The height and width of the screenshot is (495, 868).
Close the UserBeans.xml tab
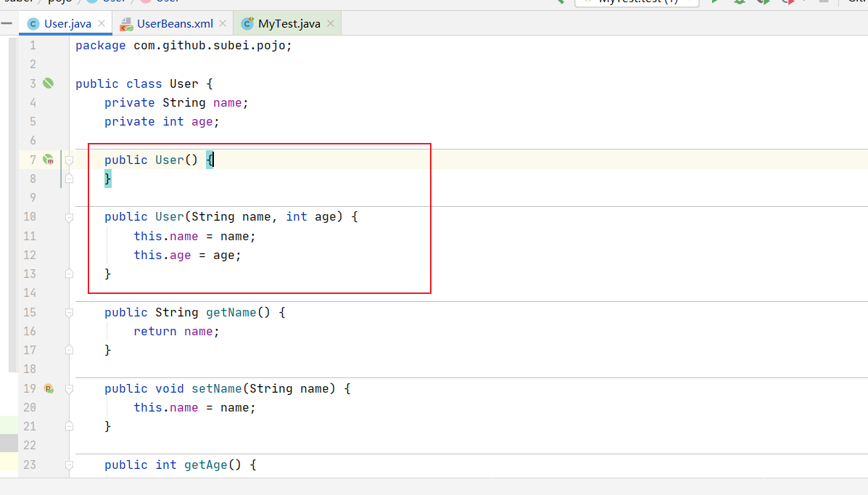(x=223, y=24)
